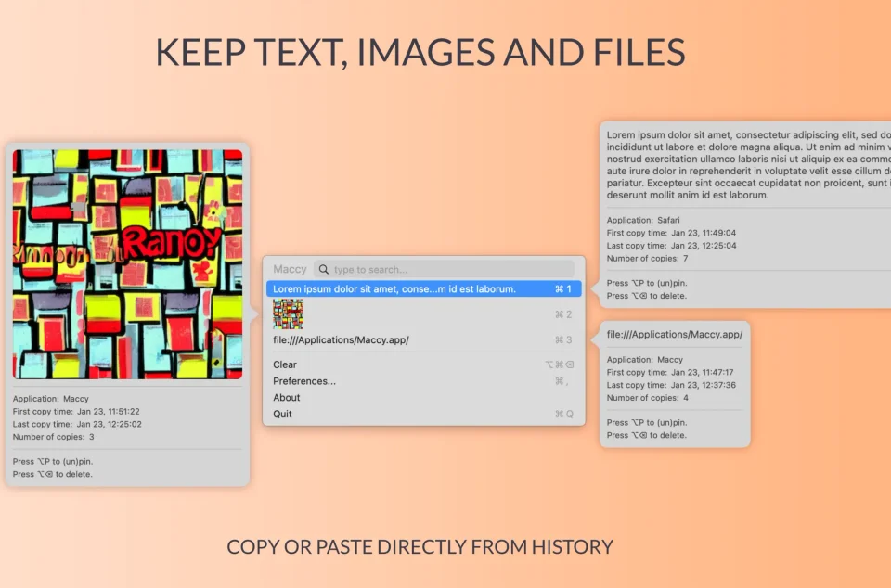Click the large colorful image preview
The image size is (891, 588).
[x=128, y=264]
